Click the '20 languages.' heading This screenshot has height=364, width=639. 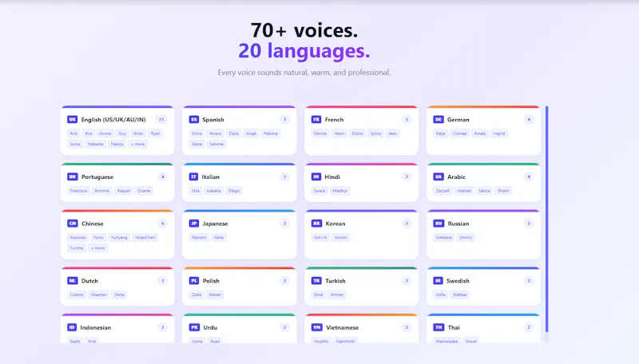tap(304, 51)
